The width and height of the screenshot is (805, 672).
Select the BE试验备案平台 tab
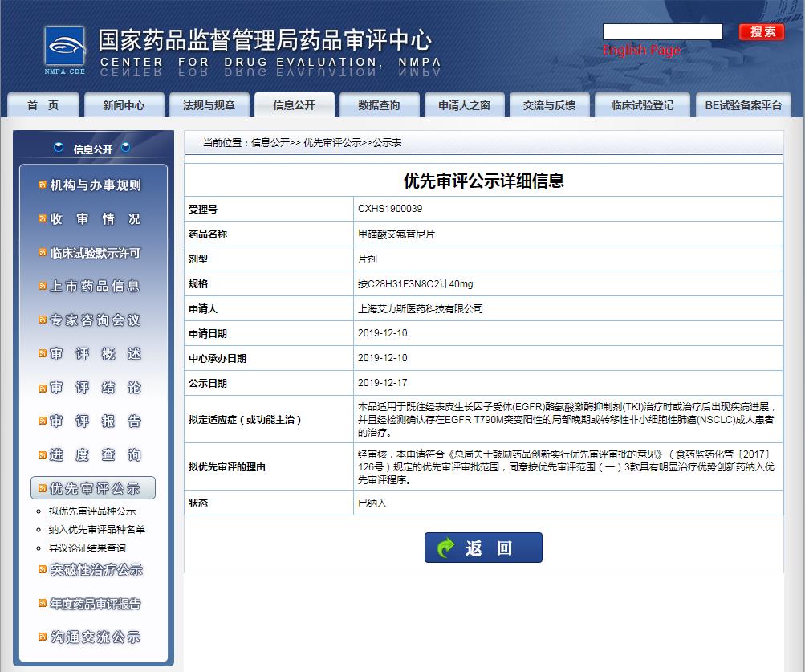click(742, 105)
